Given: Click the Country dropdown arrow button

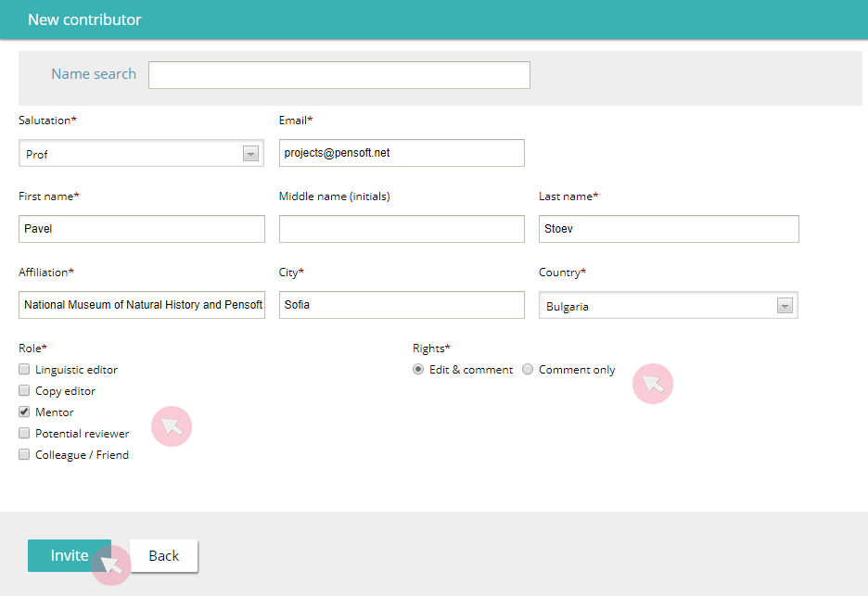Looking at the screenshot, I should pos(785,306).
